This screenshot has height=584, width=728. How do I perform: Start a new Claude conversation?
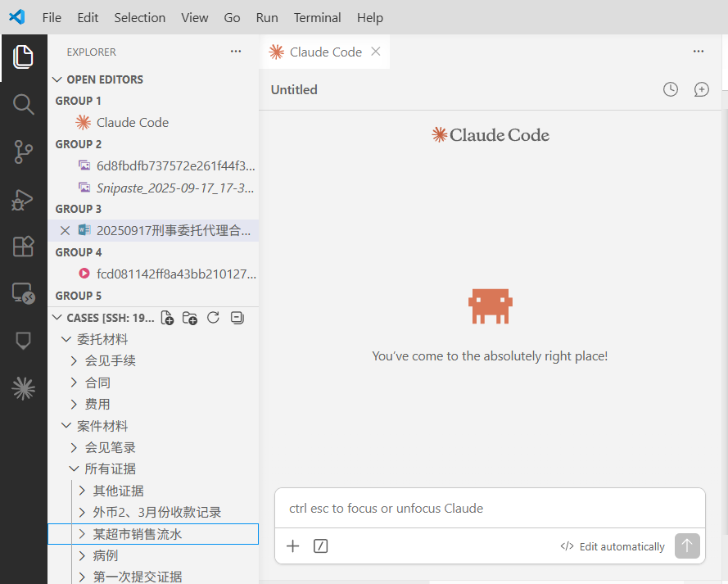tap(701, 89)
